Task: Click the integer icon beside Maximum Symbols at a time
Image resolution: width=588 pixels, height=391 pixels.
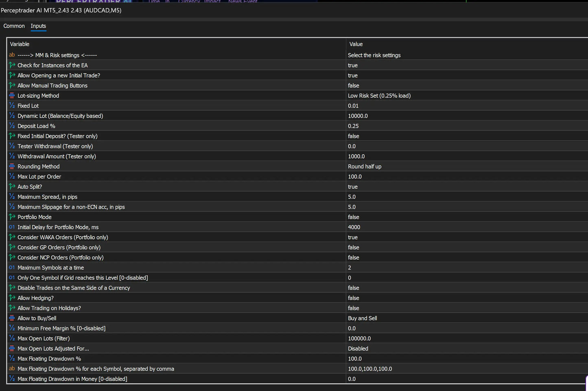Action: (12, 268)
